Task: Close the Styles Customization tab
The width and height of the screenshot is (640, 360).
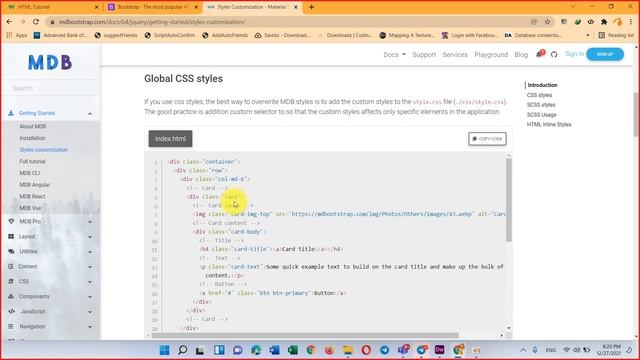Action: pos(296,7)
